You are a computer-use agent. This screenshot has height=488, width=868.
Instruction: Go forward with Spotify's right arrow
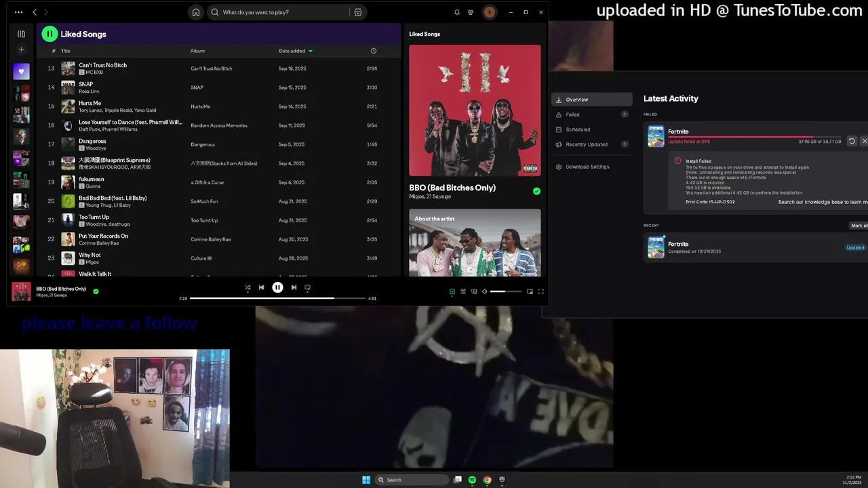click(46, 12)
